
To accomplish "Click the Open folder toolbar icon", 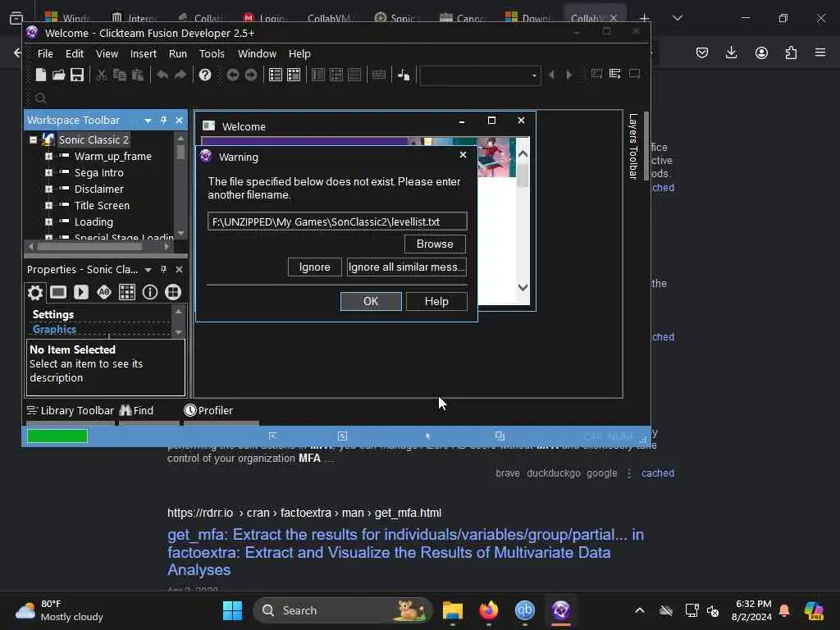I will [x=58, y=75].
